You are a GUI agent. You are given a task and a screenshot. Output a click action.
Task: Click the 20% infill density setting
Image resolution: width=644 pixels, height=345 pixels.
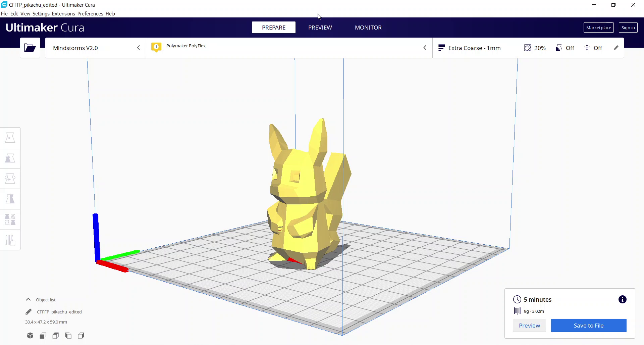(x=535, y=48)
